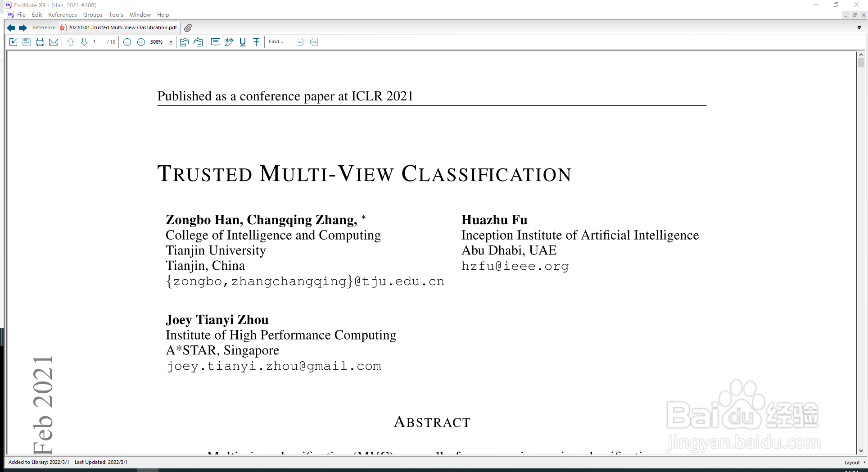Find previous match icon
Screen dimensions: 868x472
click(x=301, y=42)
